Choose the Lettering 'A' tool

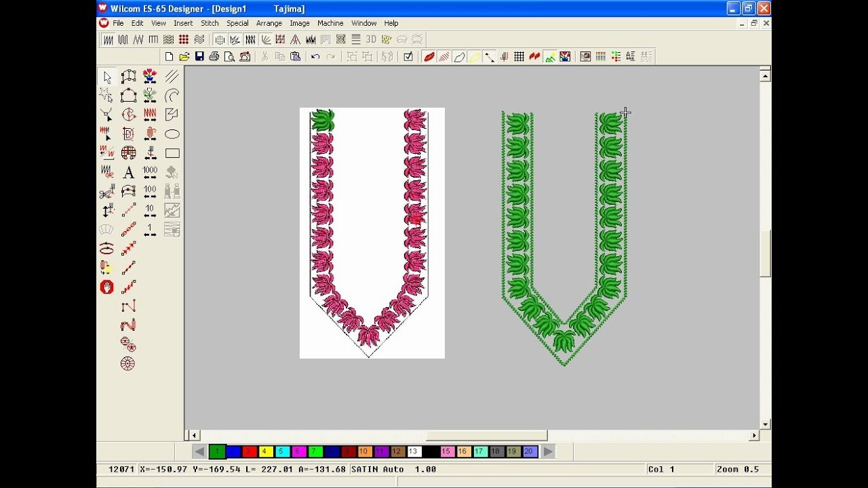128,172
